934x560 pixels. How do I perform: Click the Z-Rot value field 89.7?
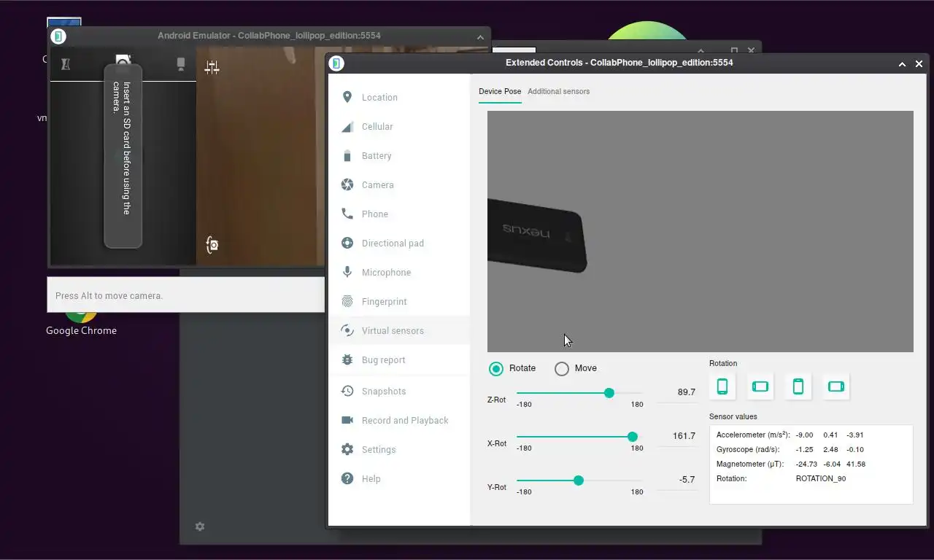coord(676,392)
